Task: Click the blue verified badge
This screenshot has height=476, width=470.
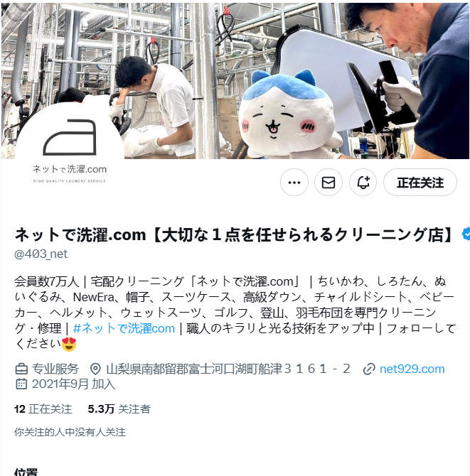Action: point(466,234)
